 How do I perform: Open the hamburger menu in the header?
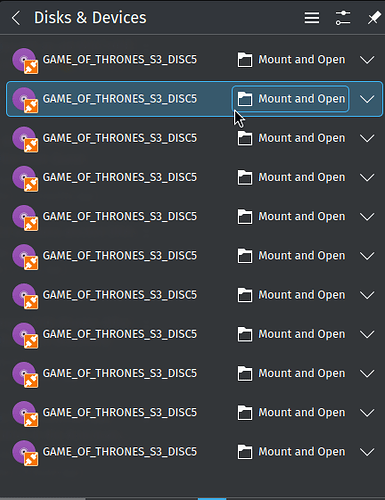[312, 18]
